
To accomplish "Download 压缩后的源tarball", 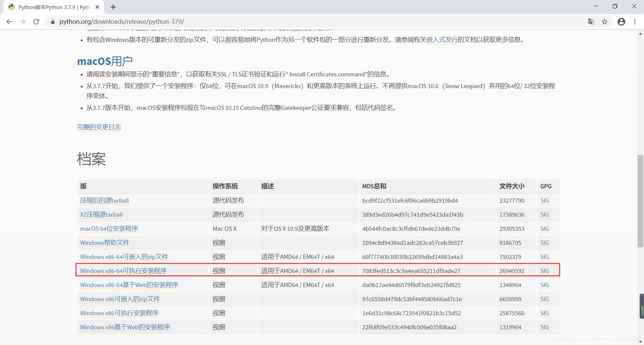I will (x=104, y=201).
